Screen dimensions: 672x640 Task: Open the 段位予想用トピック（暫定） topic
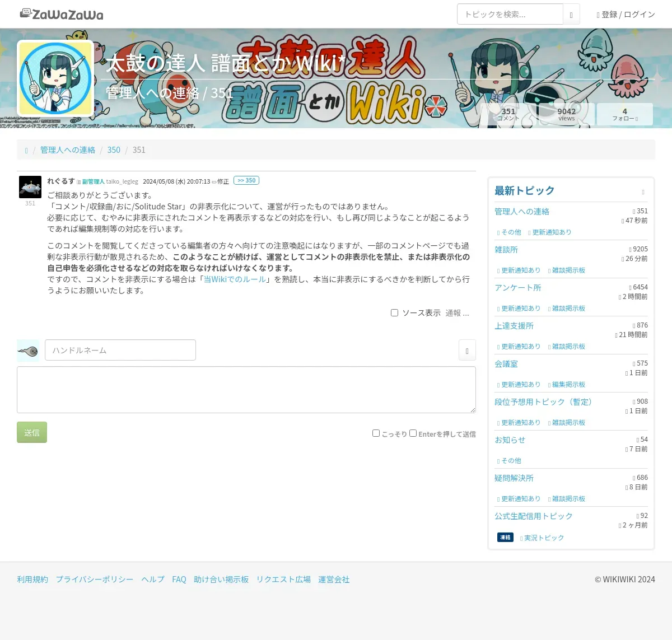coord(545,402)
